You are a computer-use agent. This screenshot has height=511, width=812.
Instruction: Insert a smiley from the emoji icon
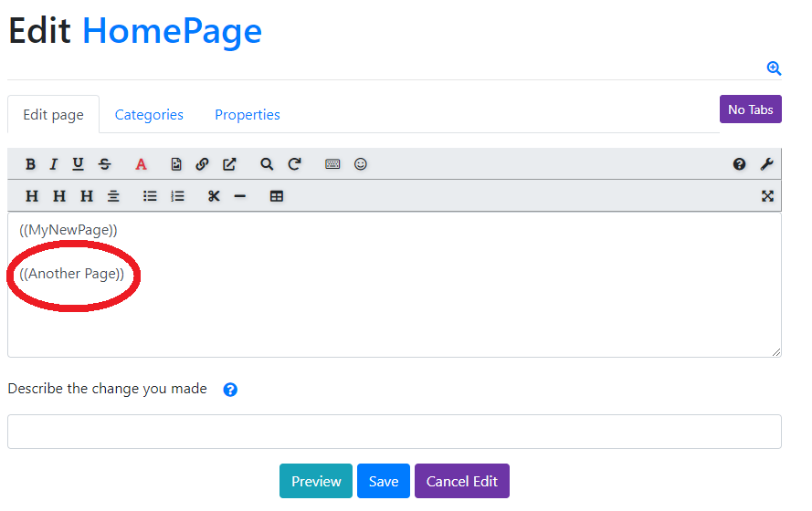coord(361,164)
